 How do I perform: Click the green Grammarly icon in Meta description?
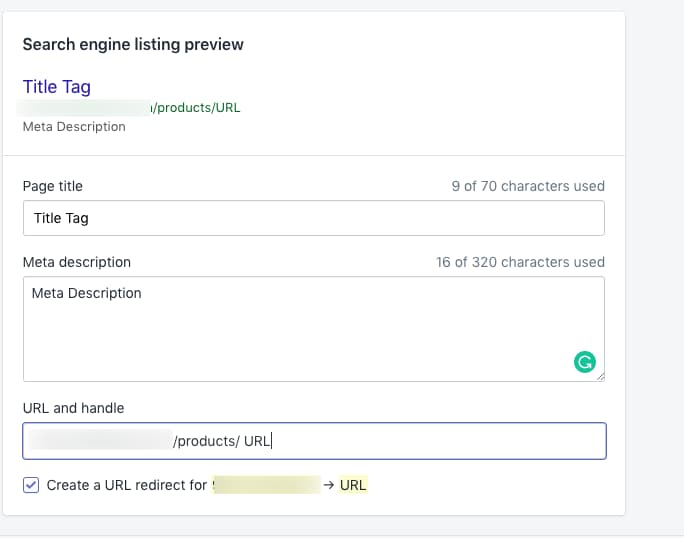(585, 363)
